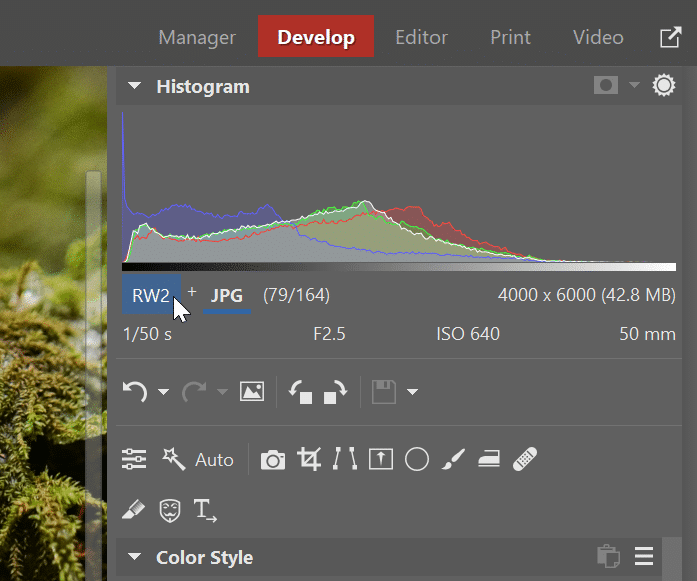Open the Video tab
This screenshot has width=697, height=581.
pyautogui.click(x=598, y=37)
